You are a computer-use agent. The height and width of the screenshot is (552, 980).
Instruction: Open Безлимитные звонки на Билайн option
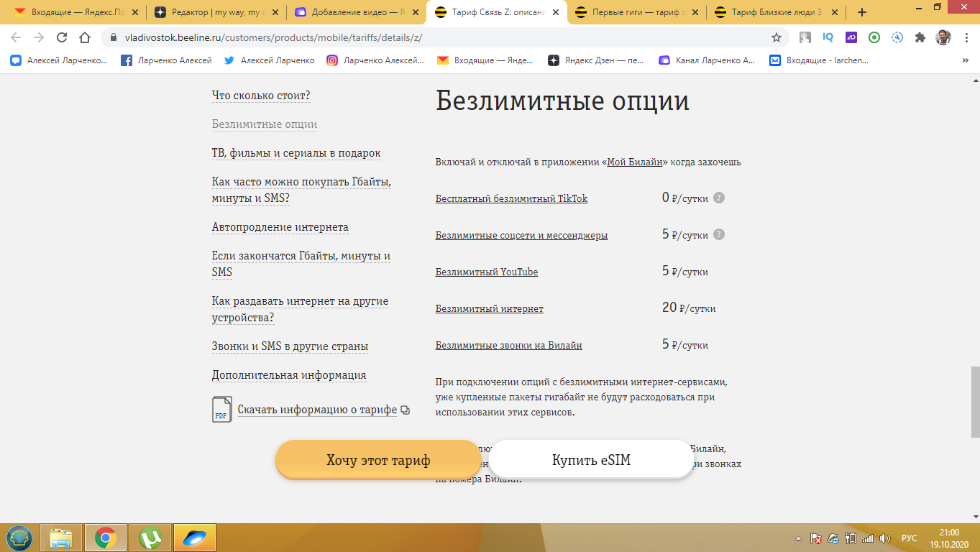[x=509, y=345]
